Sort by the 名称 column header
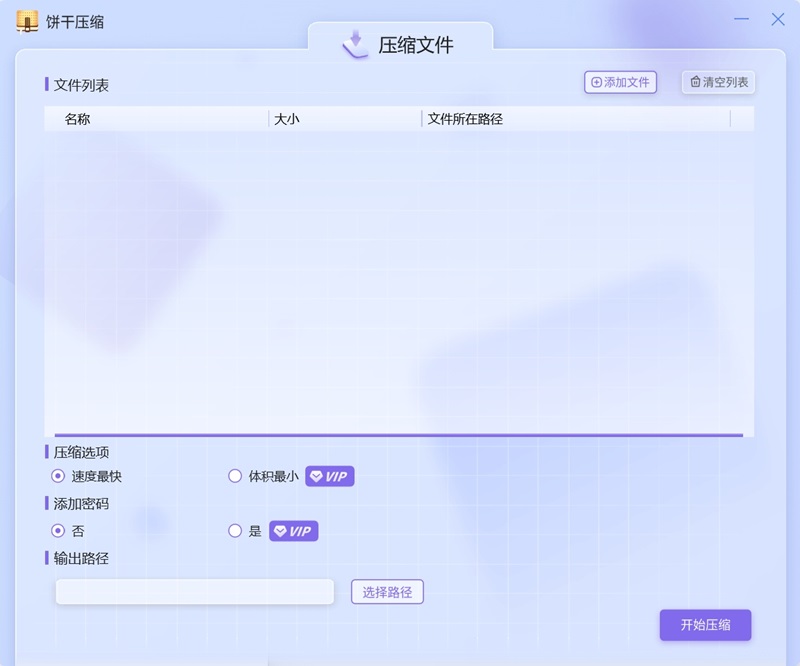Screen dimensions: 800x666 [77, 119]
